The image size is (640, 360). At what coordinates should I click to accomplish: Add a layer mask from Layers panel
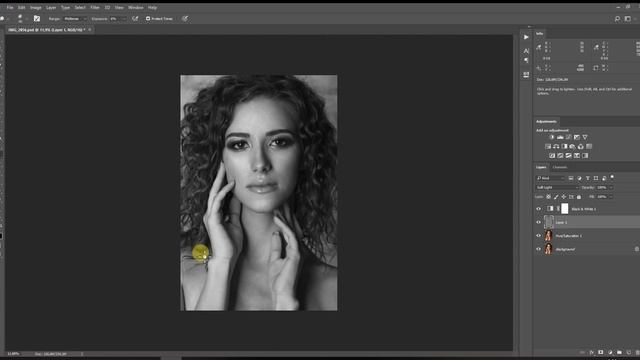click(x=600, y=352)
